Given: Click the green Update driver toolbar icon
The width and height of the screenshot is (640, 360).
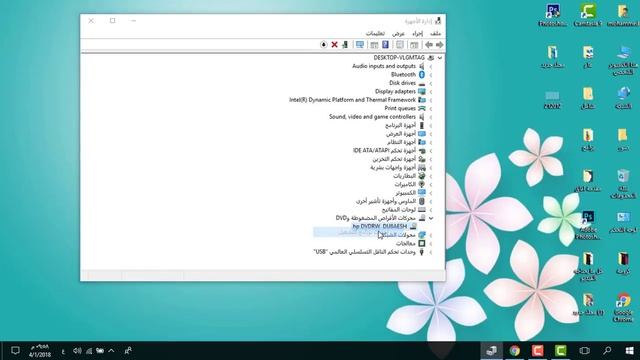Looking at the screenshot, I should [x=345, y=44].
